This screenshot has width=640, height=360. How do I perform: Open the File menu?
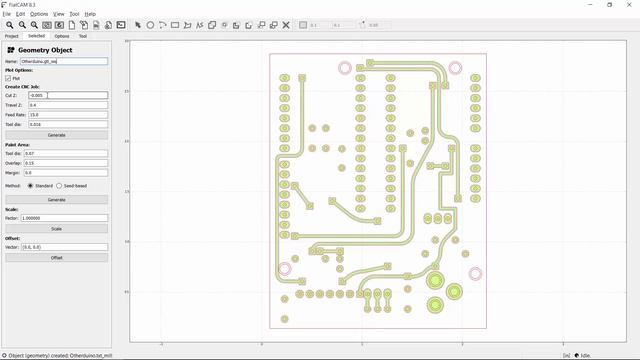tap(7, 14)
